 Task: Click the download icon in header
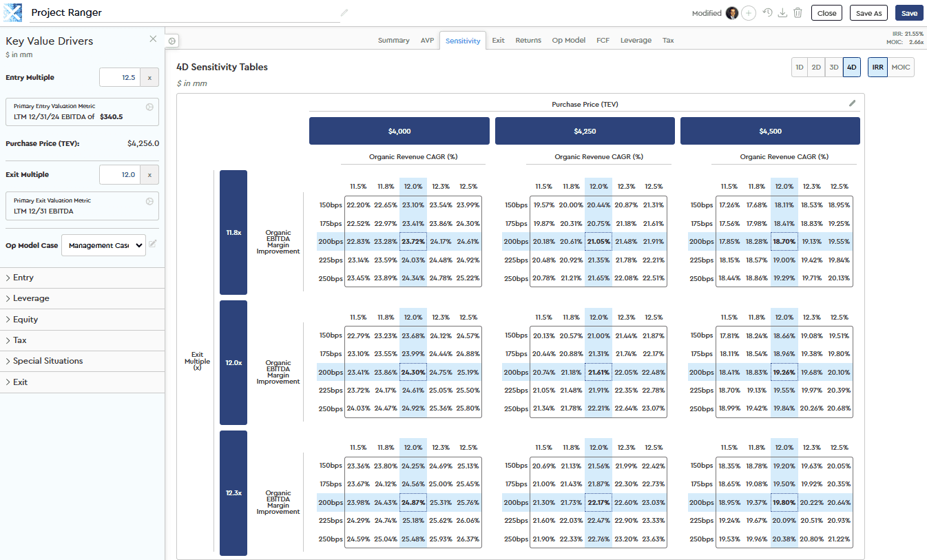point(782,13)
